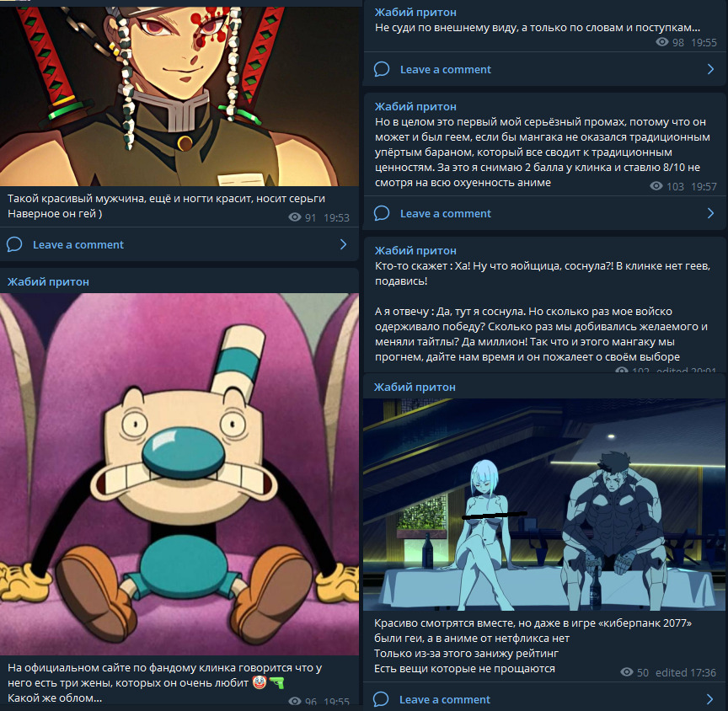Click Жабий притон name above Cyberpunk image
Image resolution: width=728 pixels, height=711 pixels.
coord(415,387)
